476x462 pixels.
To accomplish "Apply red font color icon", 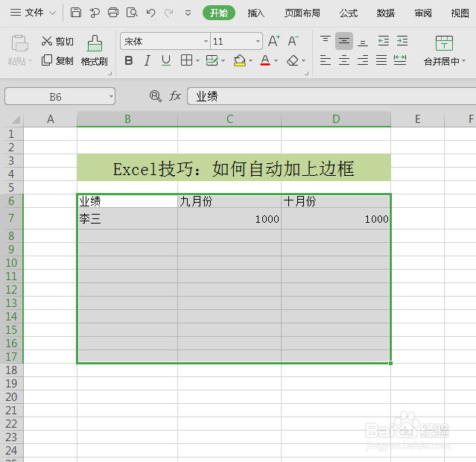I will [265, 60].
